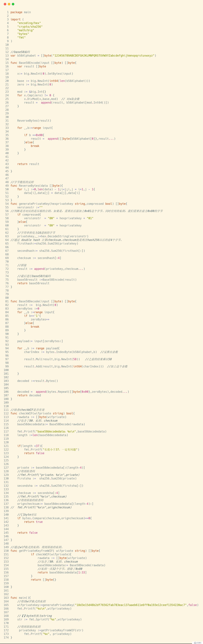
Task: Click the "fmt" import string
Action: coord(21,37)
